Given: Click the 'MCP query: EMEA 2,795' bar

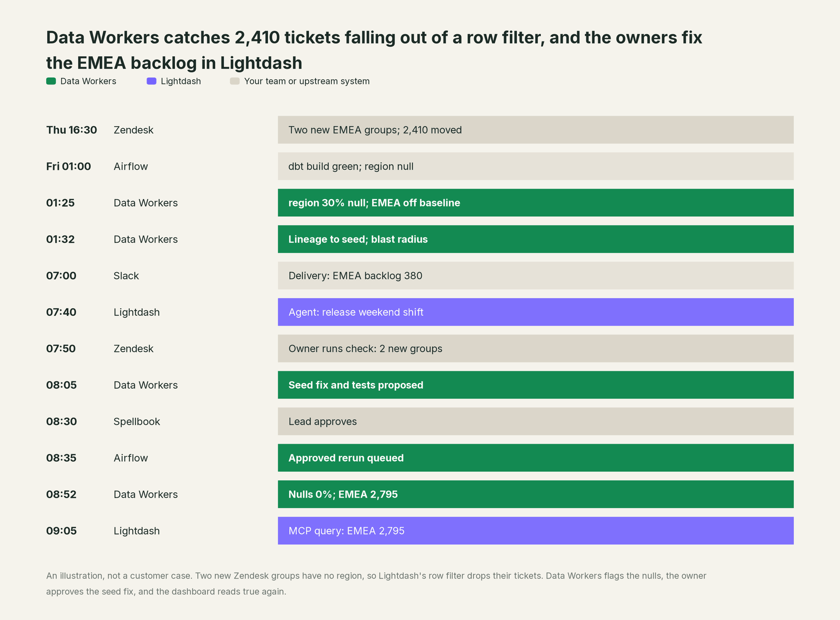Looking at the screenshot, I should pyautogui.click(x=535, y=531).
